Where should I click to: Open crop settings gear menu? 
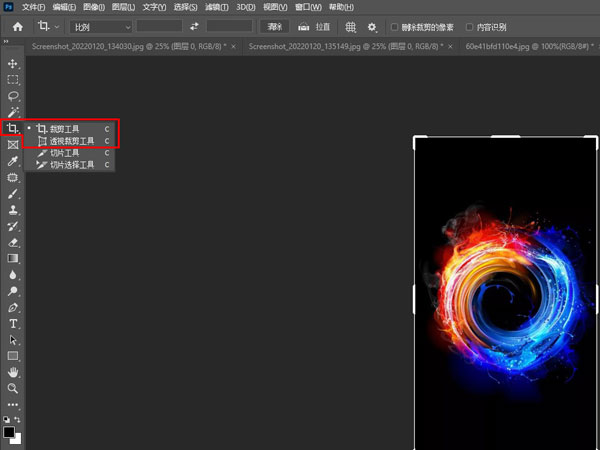(x=372, y=27)
